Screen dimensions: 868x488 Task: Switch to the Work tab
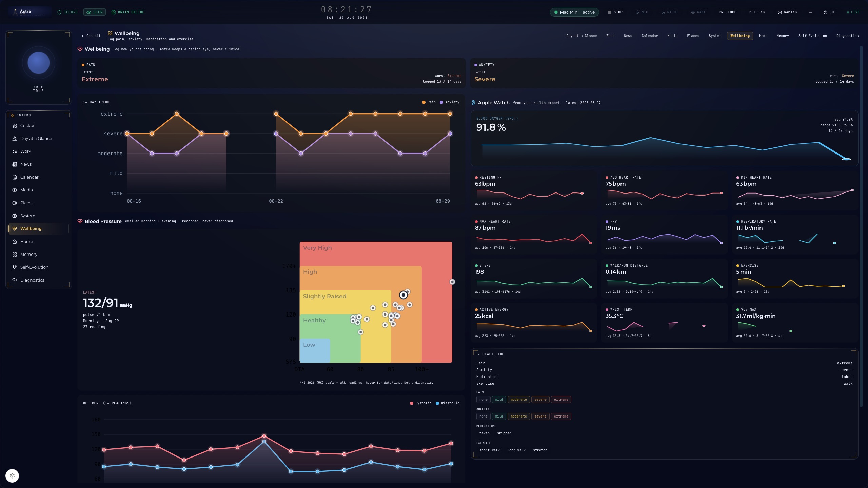tap(610, 36)
